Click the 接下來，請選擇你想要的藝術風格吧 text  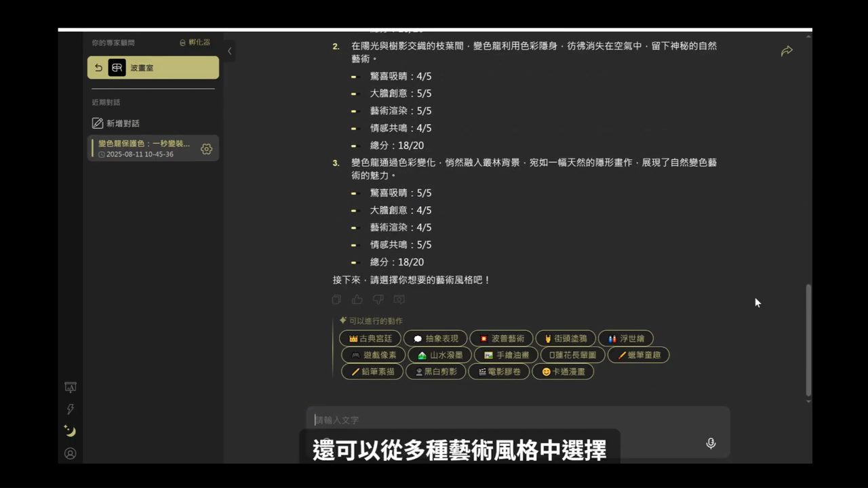click(x=412, y=279)
